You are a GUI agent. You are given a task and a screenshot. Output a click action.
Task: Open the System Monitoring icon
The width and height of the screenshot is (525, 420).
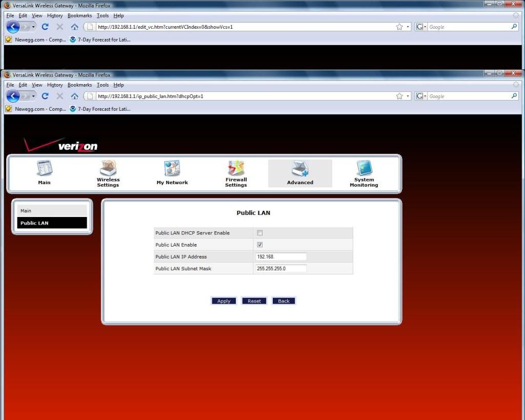point(364,173)
